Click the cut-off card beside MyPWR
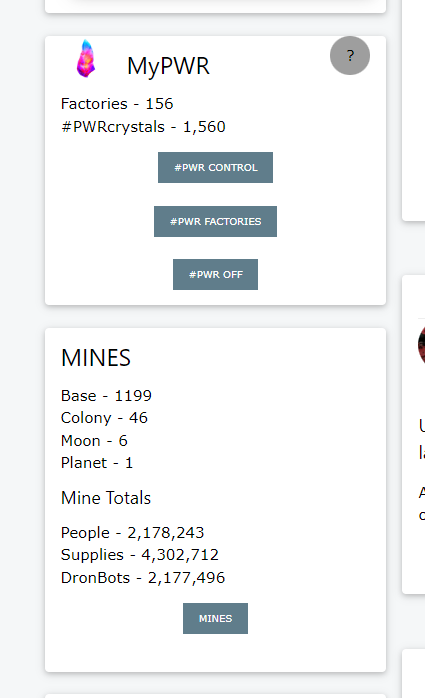This screenshot has width=425, height=698. [414, 110]
